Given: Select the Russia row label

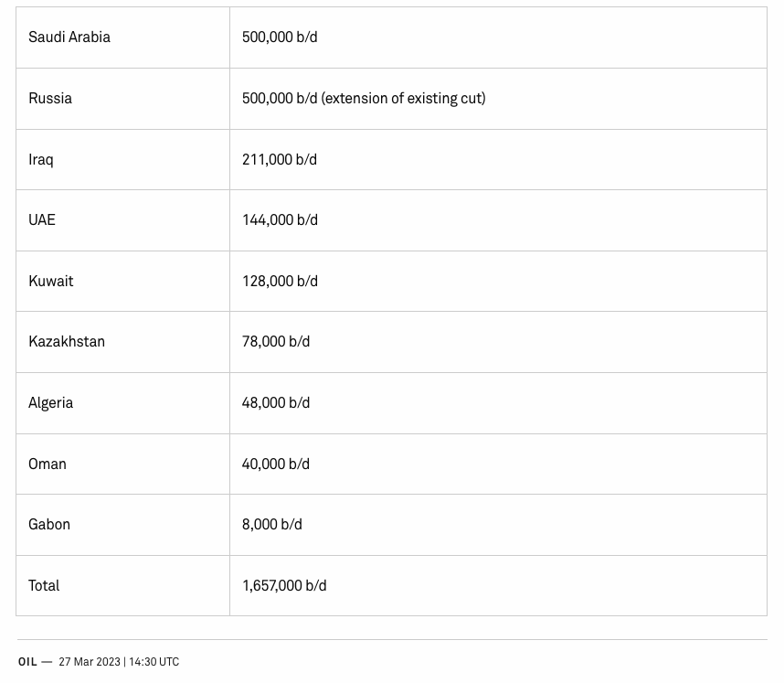Looking at the screenshot, I should pos(50,99).
